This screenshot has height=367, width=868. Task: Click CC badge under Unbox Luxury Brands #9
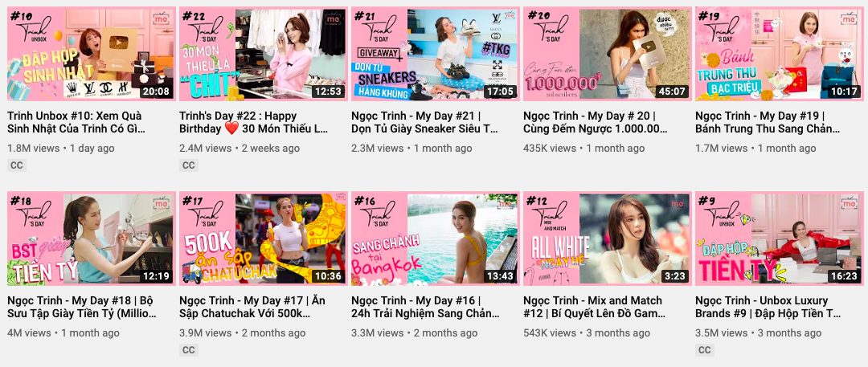point(705,350)
